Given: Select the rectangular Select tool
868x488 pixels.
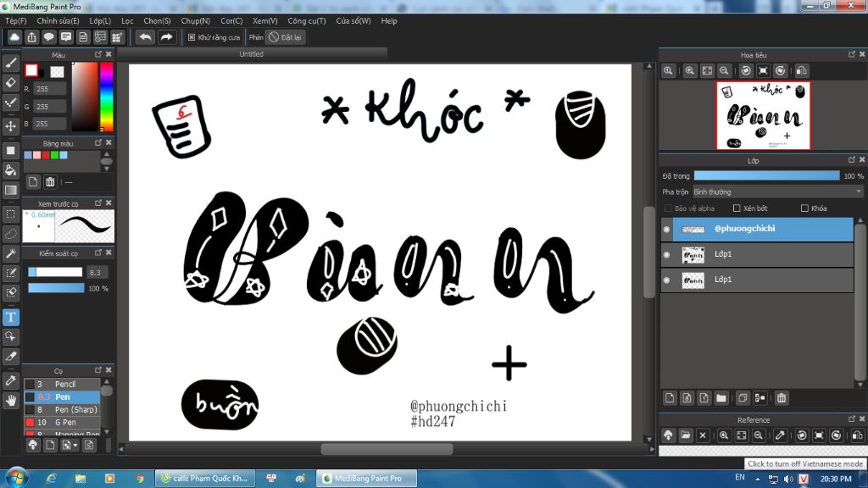Looking at the screenshot, I should pyautogui.click(x=10, y=214).
